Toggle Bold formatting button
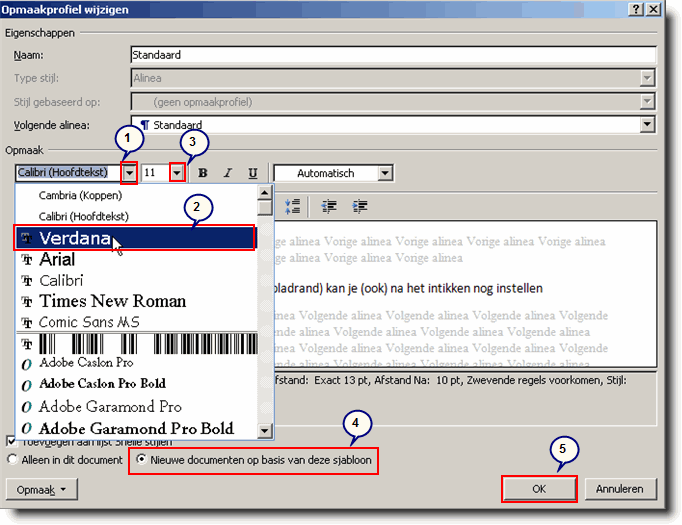The image size is (682, 525). click(203, 174)
